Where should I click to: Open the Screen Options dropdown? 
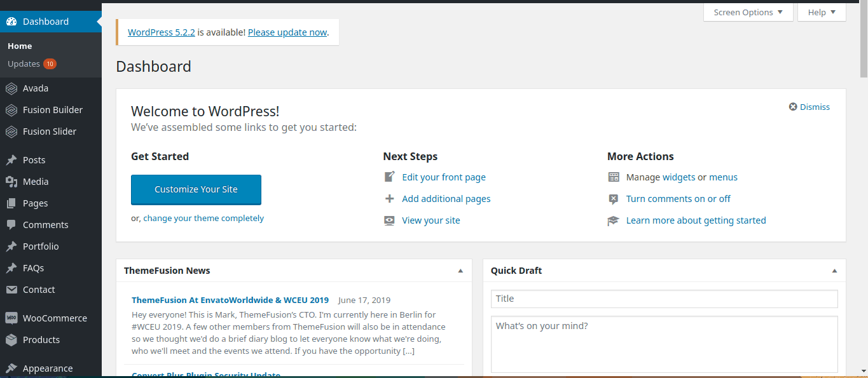pos(748,13)
